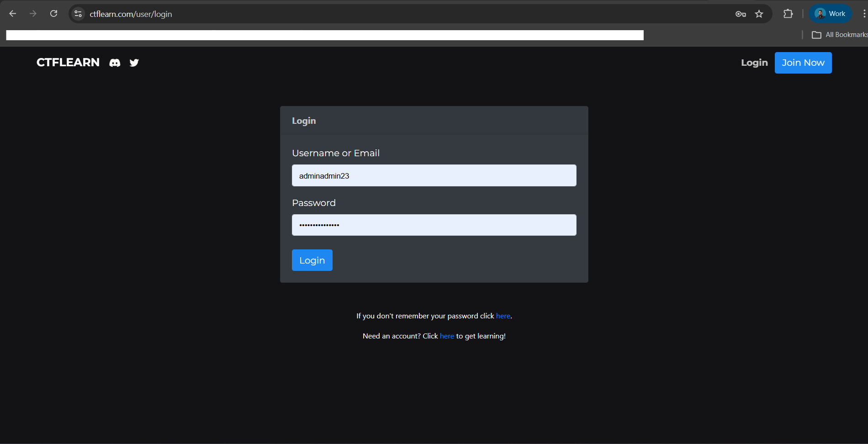Click the Join Now button
Screen dimensions: 868x444
point(803,63)
